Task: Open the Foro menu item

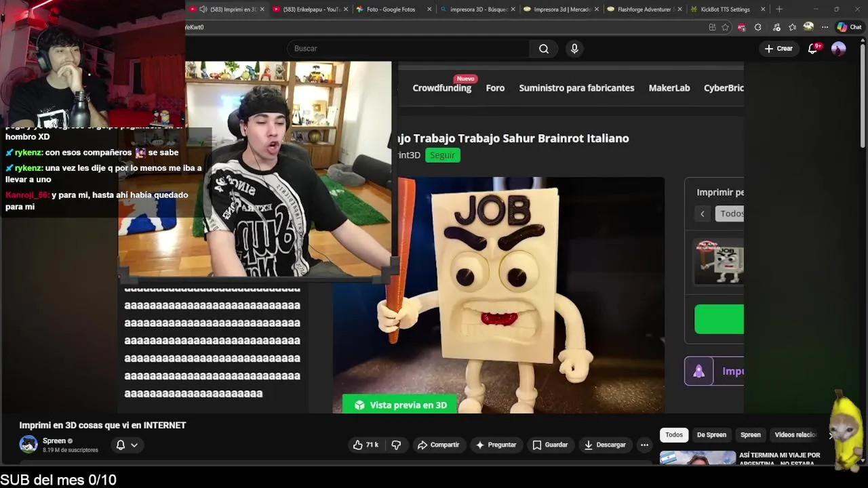Action: pos(495,87)
